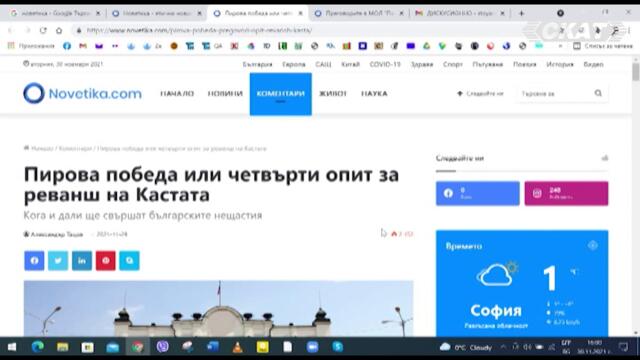Share the article on Pinterest

106,260
